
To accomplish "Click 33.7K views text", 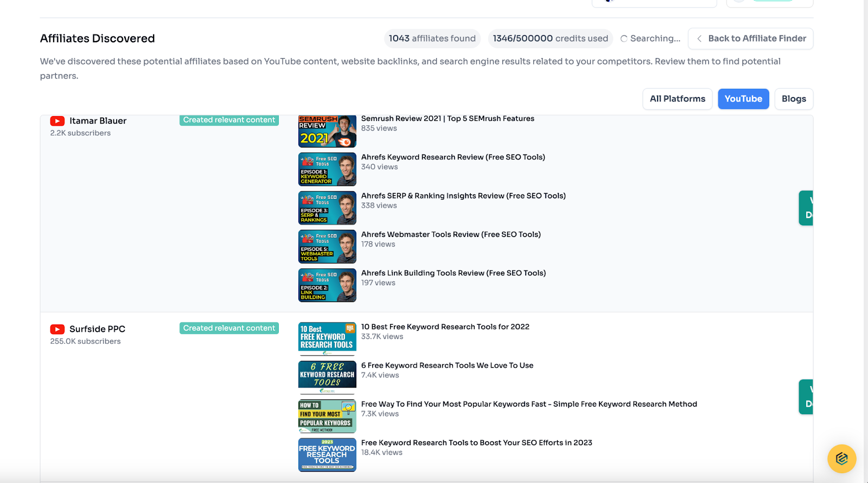I will pyautogui.click(x=382, y=337).
